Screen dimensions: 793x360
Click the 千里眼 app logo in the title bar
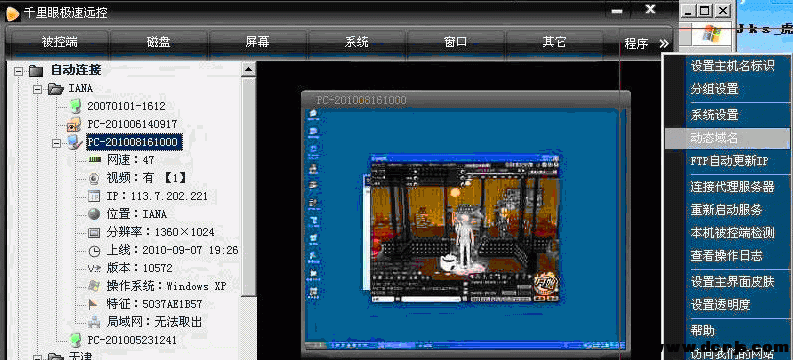point(12,13)
